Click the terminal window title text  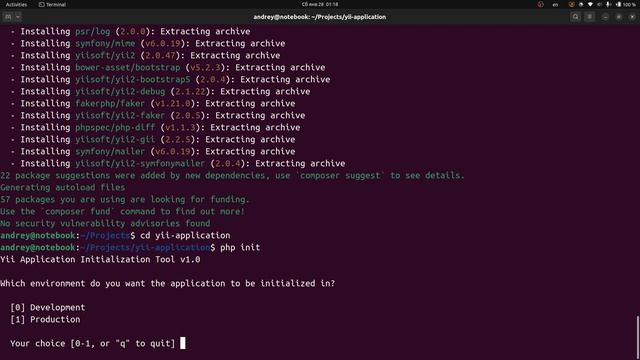[320, 17]
